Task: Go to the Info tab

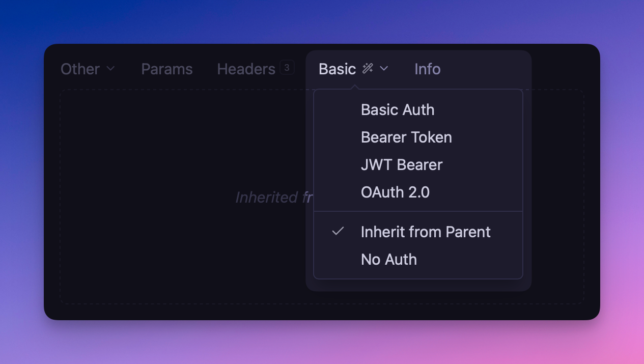Action: (x=427, y=69)
